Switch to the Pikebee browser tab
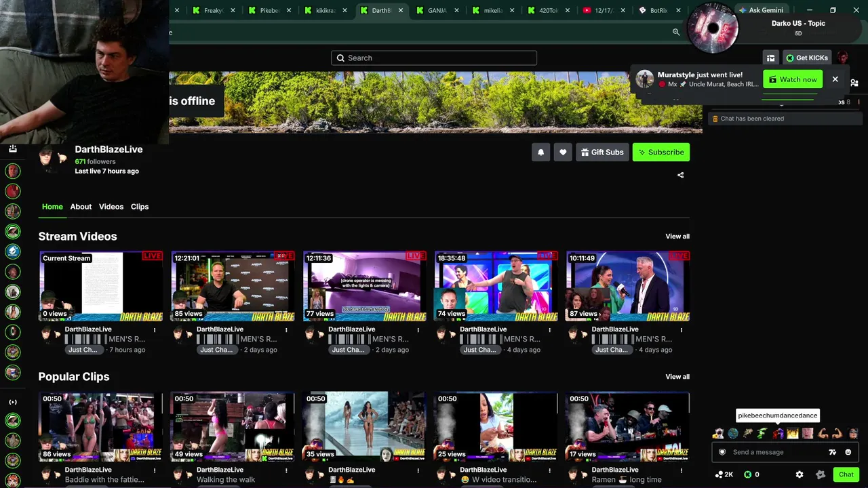 (x=270, y=10)
